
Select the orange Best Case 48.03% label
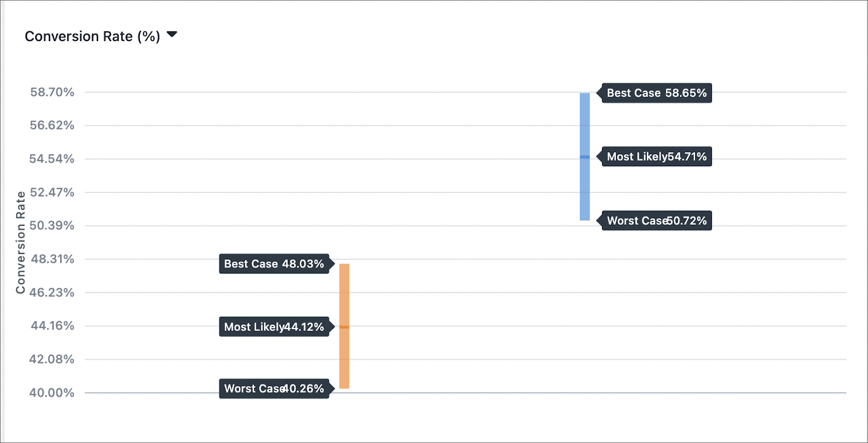tap(277, 264)
